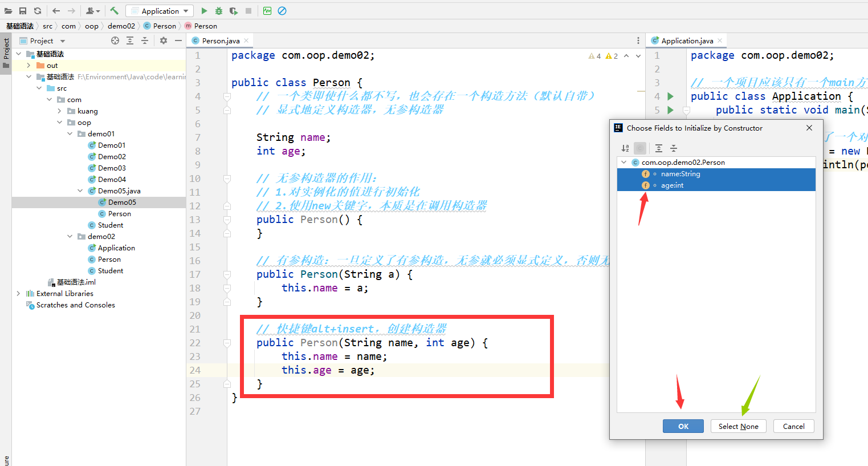Image resolution: width=868 pixels, height=466 pixels.
Task: Start debugging with the bug icon
Action: [219, 11]
